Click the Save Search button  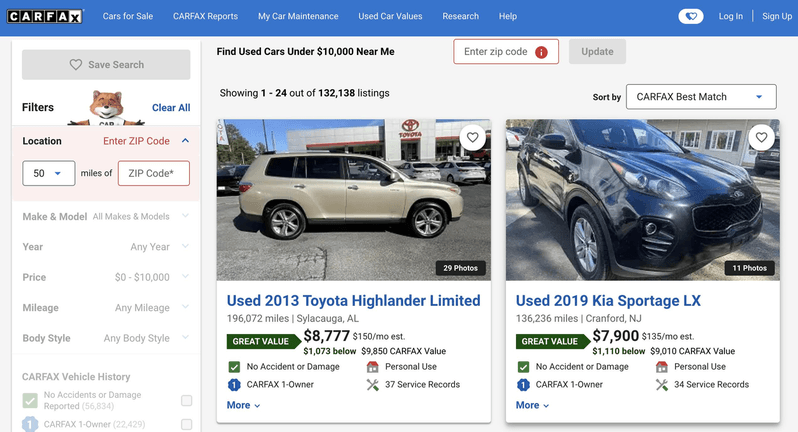coord(106,65)
